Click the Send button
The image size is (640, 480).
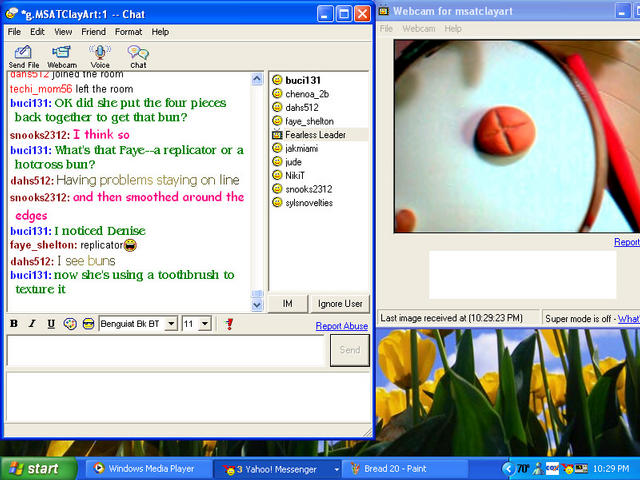[x=350, y=350]
